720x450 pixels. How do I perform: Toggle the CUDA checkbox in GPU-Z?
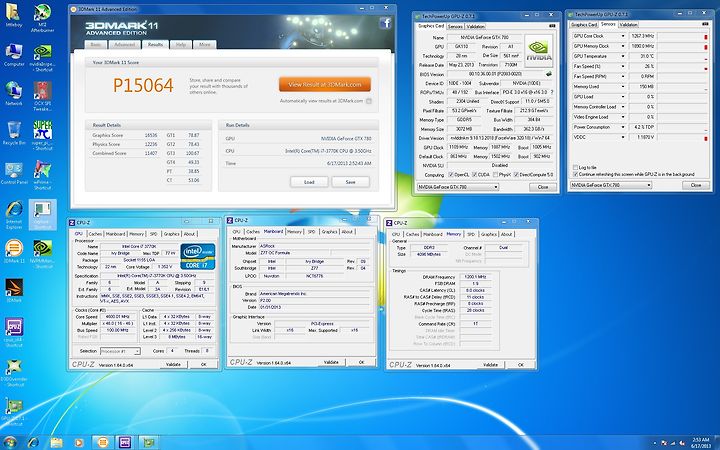click(x=475, y=174)
